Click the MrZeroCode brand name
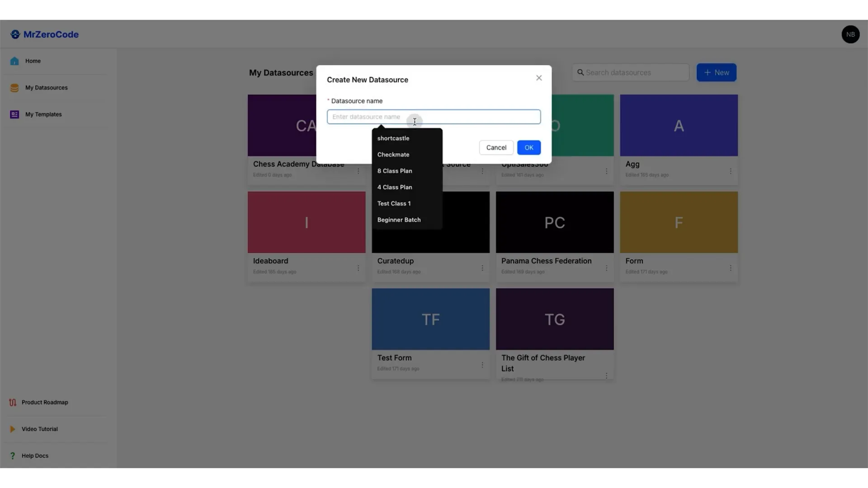This screenshot has width=868, height=488. coord(51,34)
